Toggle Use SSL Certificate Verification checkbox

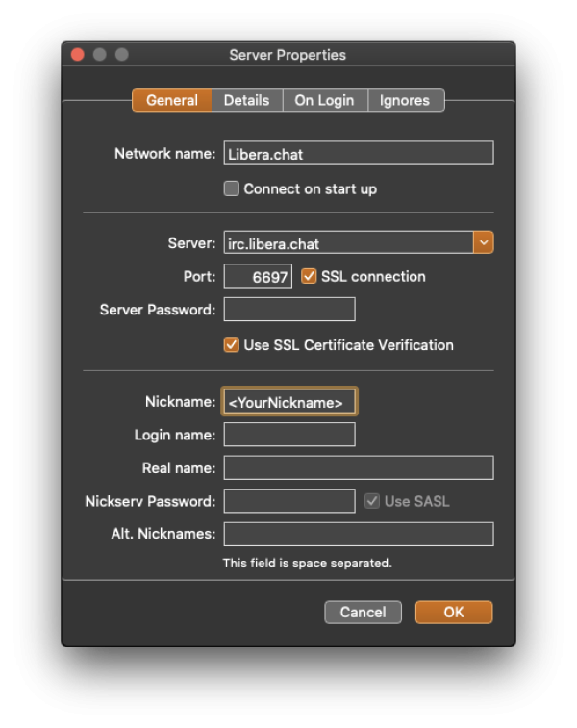(231, 345)
